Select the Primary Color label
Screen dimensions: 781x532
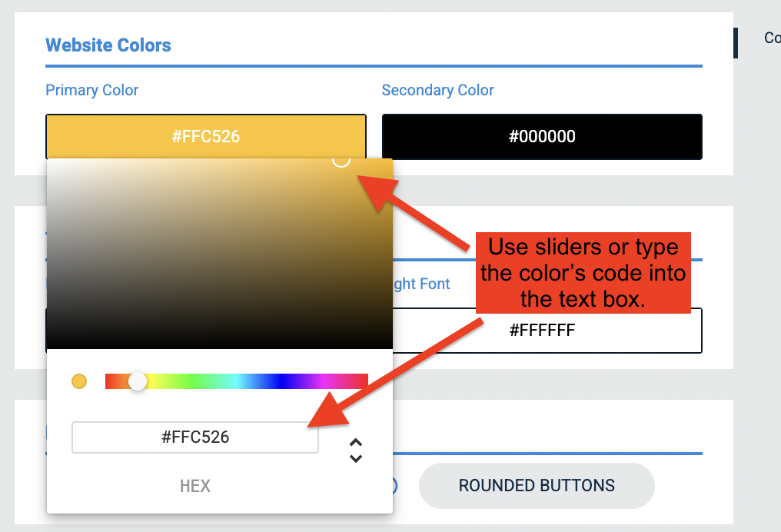click(x=91, y=90)
